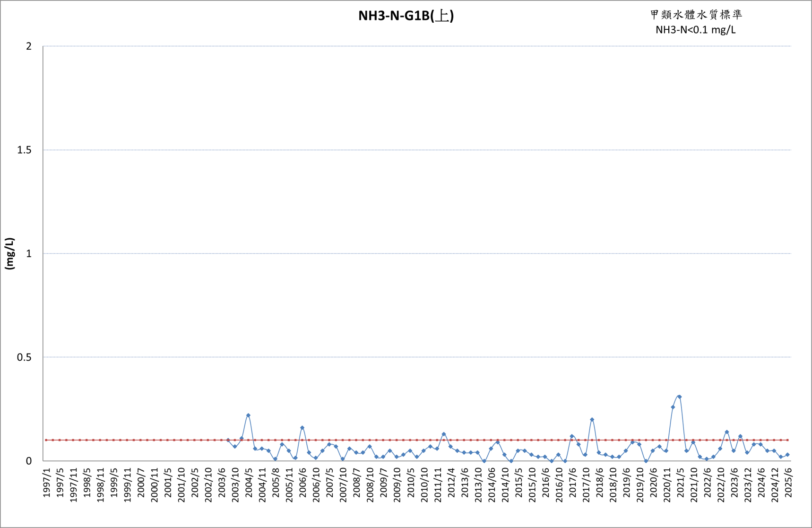This screenshot has width=812, height=528.
Task: Click the 1 mg/L horizontal gridline
Action: [417, 254]
